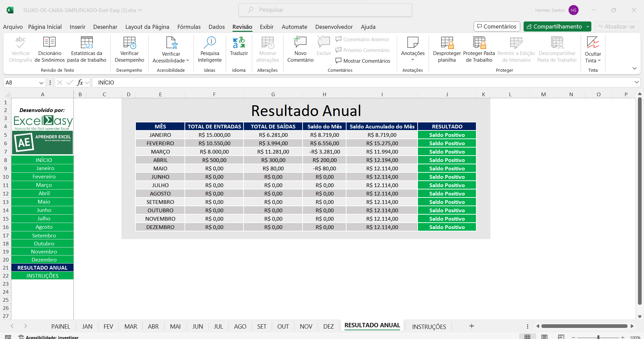Open the Fórmulas ribbon tab
The image size is (644, 339).
pyautogui.click(x=189, y=27)
